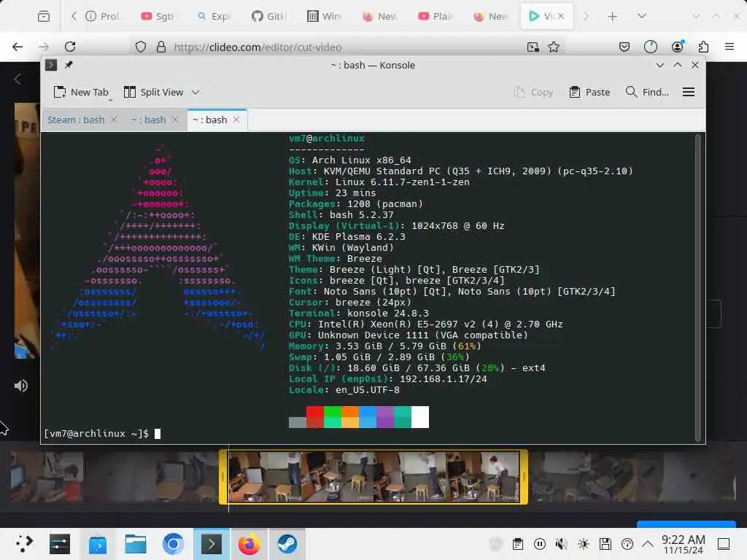Bookmark this page with the star icon
The height and width of the screenshot is (560, 747).
[554, 47]
